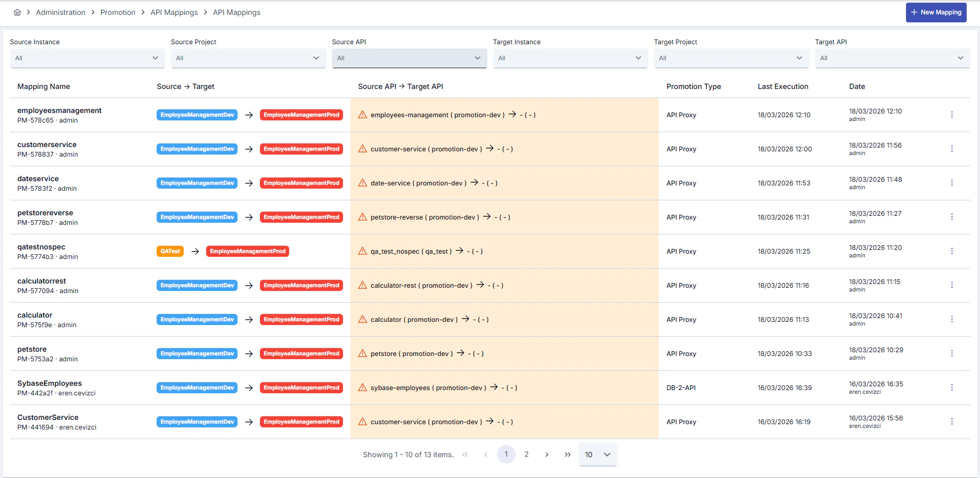
Task: Open actions menu for customerservice row
Action: (x=952, y=149)
